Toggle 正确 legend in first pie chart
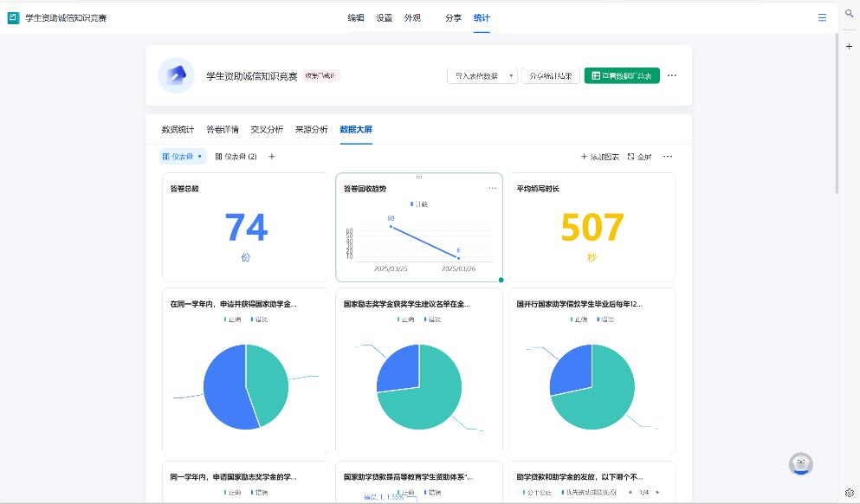The image size is (860, 504). click(x=232, y=320)
